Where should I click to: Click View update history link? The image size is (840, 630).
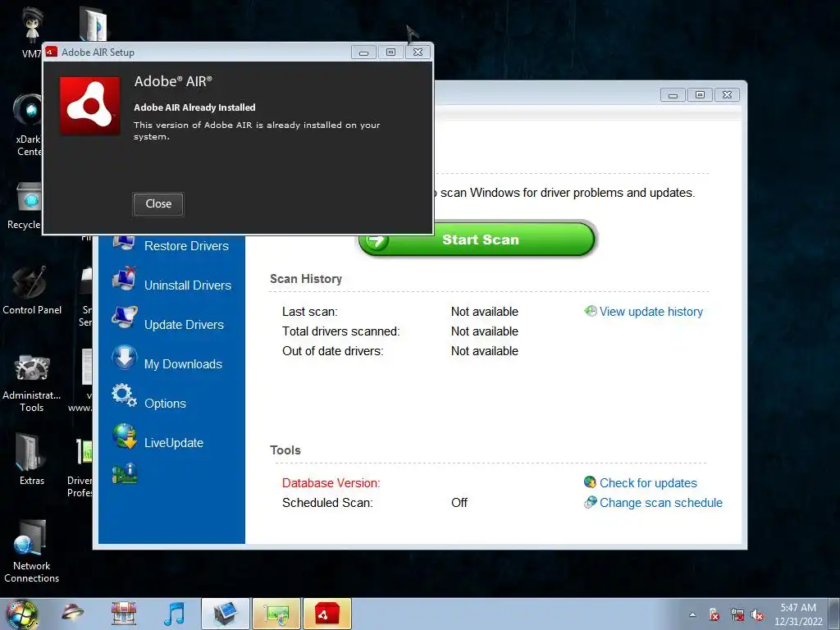(651, 312)
